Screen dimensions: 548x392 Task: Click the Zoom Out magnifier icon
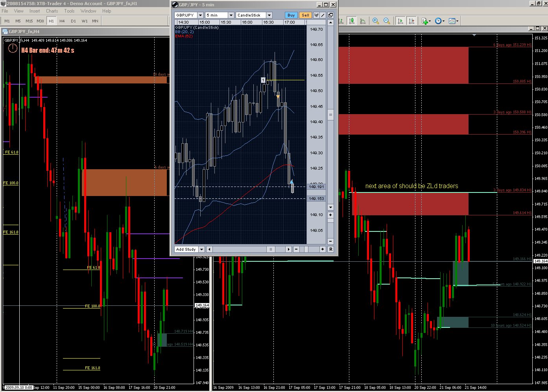pyautogui.click(x=387, y=21)
